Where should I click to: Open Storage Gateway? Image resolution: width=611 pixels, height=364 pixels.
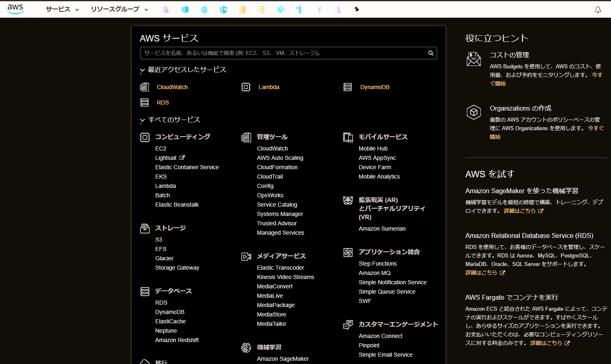pos(177,268)
